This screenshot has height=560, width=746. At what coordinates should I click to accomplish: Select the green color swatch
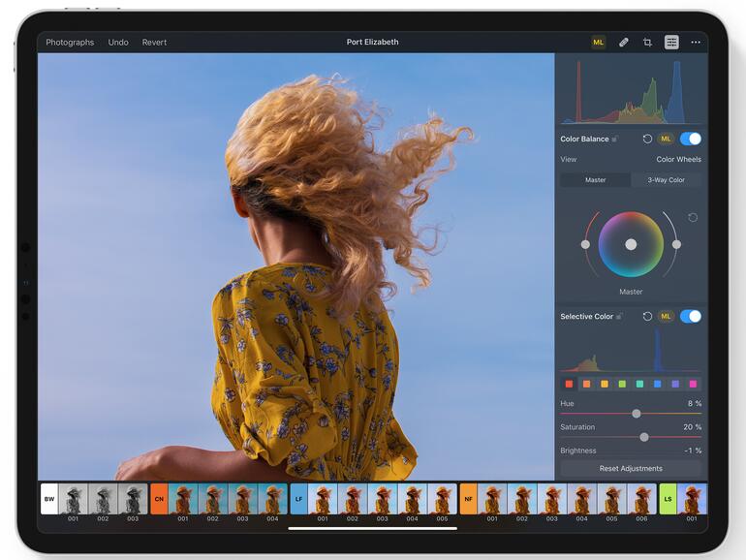[x=622, y=384]
